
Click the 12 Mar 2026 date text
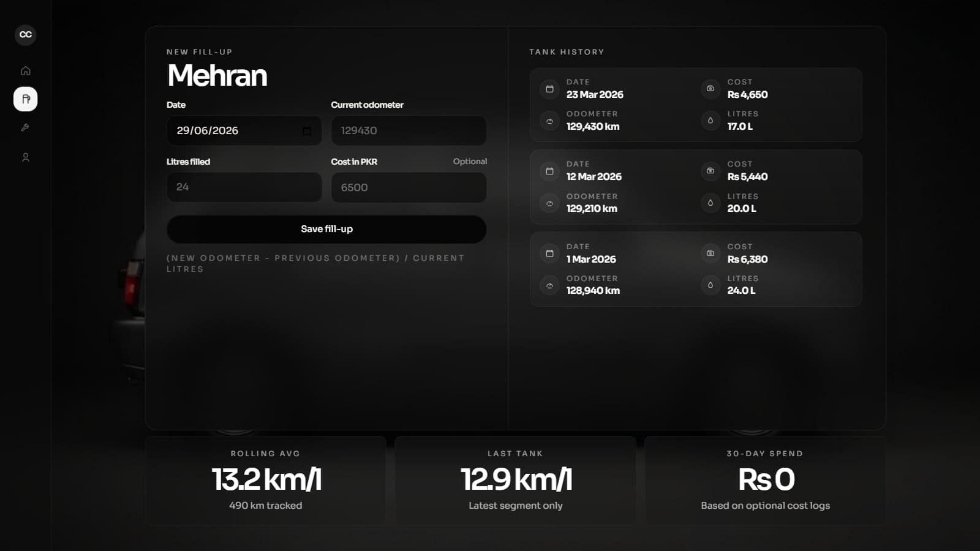594,176
